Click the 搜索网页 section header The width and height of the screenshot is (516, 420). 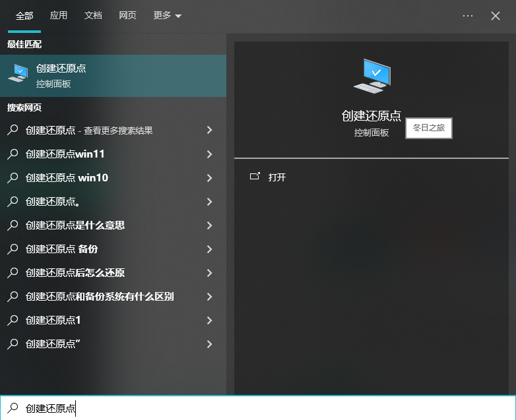pyautogui.click(x=24, y=107)
